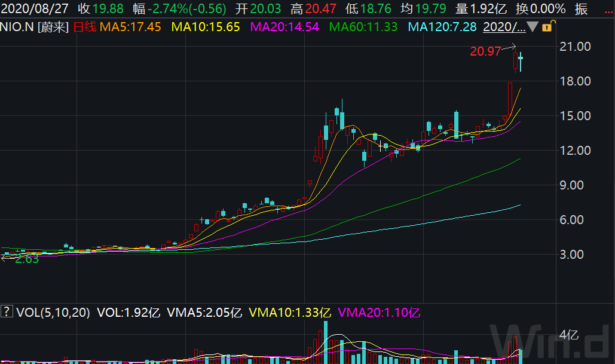Select the orange MA5:17.45 legend label

(130, 27)
